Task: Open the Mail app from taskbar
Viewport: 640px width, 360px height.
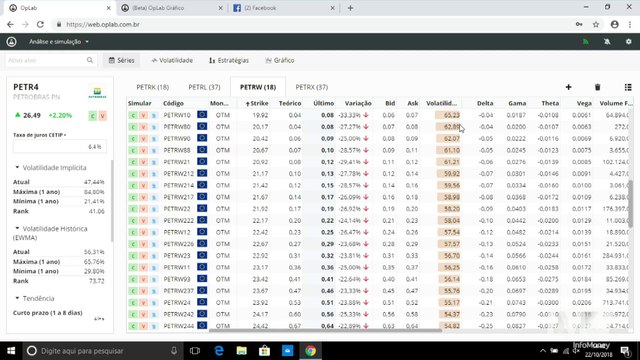Action: (287, 351)
